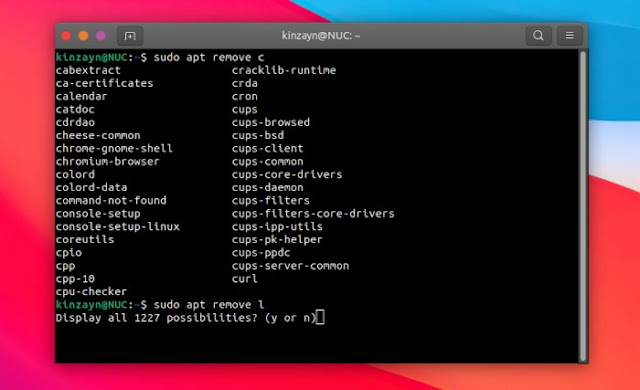Click the 'chromium-browser' package name
Image resolution: width=640 pixels, height=390 pixels.
point(108,162)
